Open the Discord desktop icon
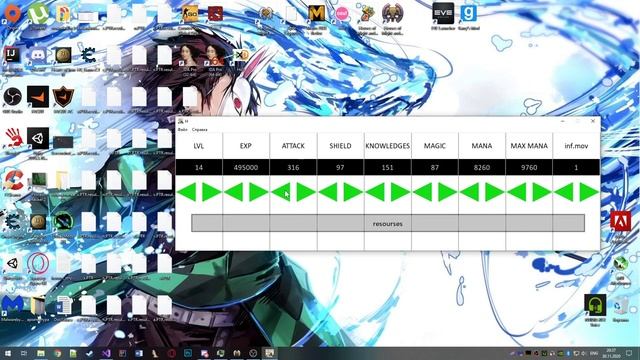Image resolution: width=640 pixels, height=360 pixels. click(x=38, y=59)
